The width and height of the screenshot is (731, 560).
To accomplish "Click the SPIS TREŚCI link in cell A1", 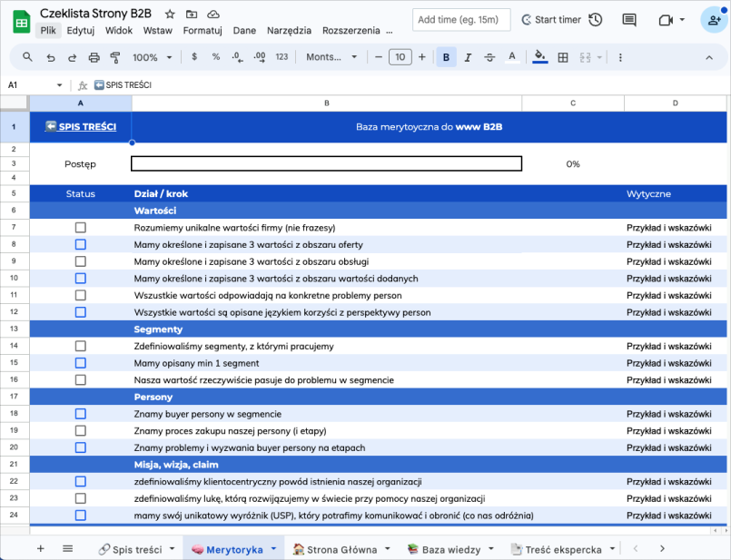I will [x=81, y=127].
